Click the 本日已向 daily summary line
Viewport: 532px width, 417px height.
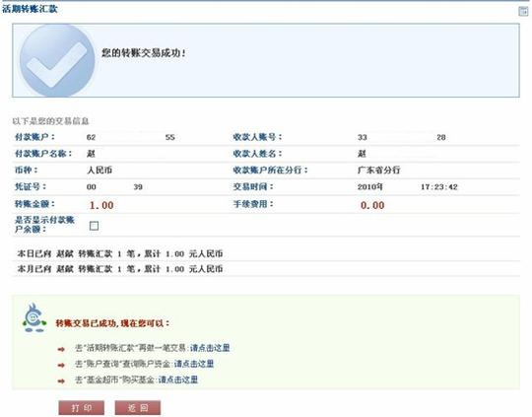[120, 253]
